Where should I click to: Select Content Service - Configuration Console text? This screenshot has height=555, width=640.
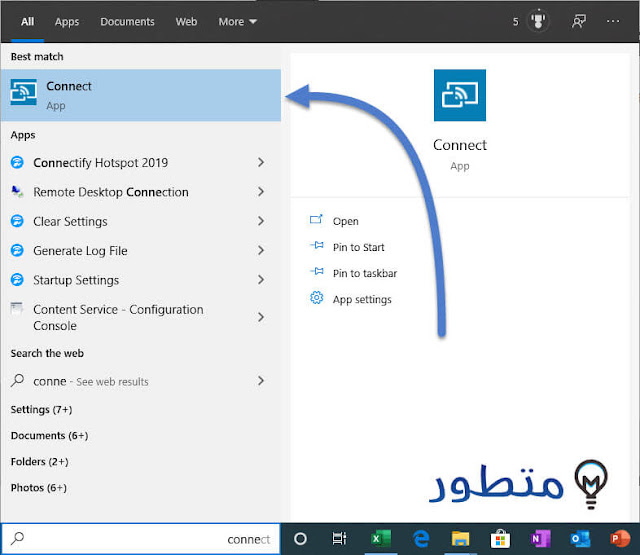[118, 317]
